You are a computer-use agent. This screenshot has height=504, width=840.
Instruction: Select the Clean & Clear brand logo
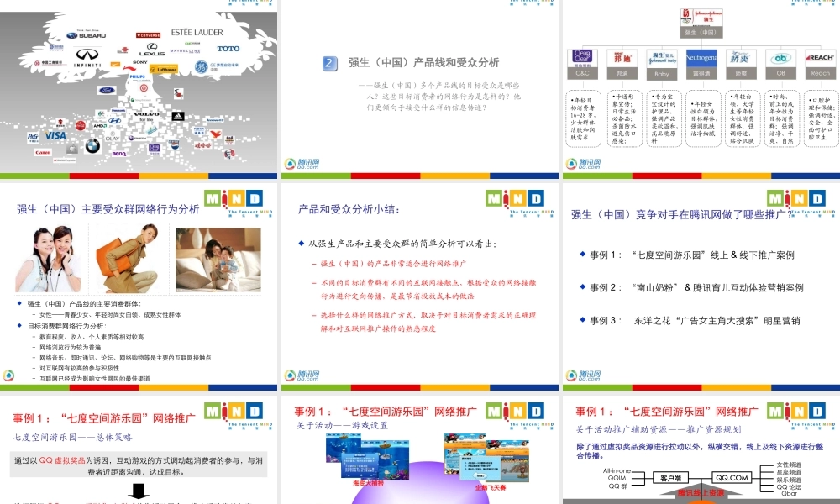pyautogui.click(x=582, y=58)
